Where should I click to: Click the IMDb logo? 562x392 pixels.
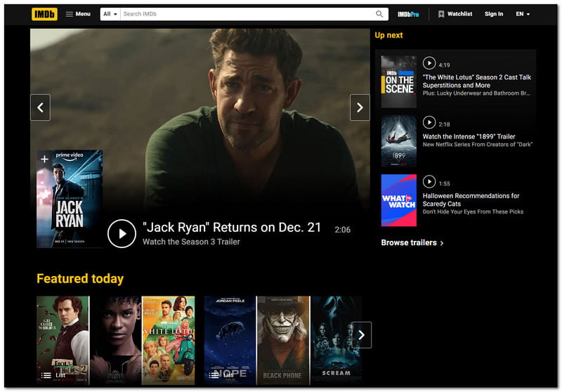coord(44,14)
